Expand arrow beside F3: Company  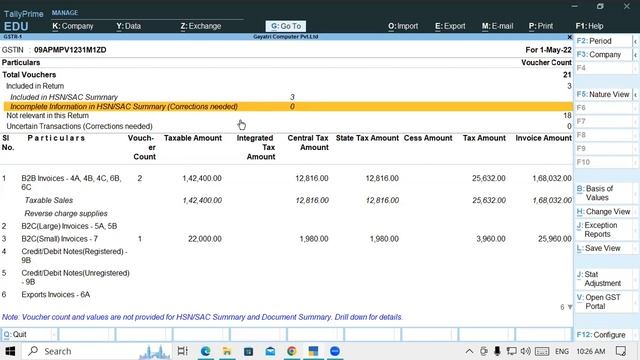636,55
